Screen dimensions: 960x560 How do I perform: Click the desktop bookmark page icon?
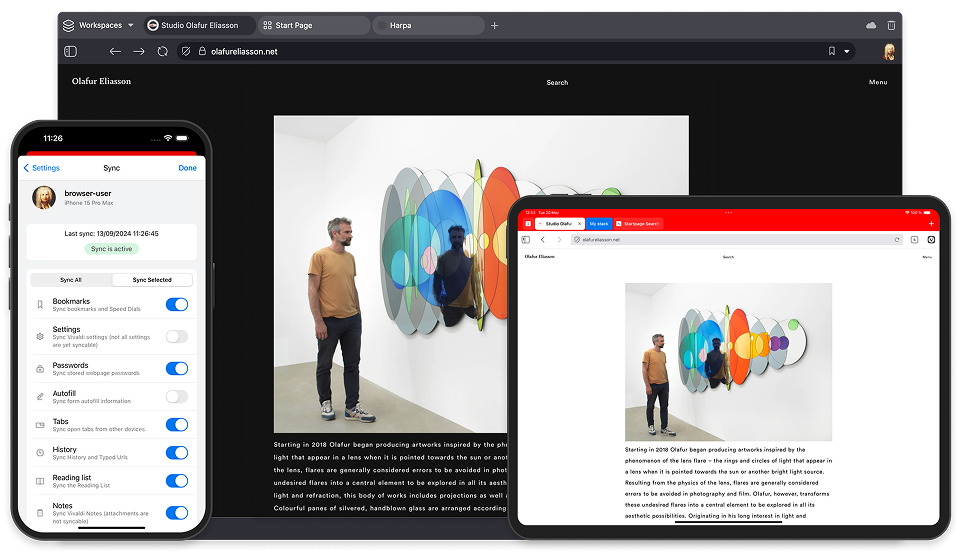[x=831, y=51]
